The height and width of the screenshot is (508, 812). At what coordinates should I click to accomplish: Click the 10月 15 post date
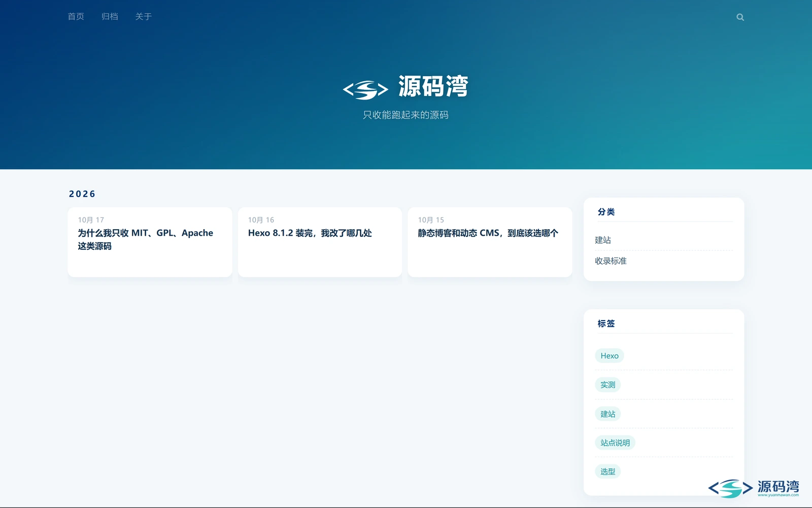[x=431, y=220]
